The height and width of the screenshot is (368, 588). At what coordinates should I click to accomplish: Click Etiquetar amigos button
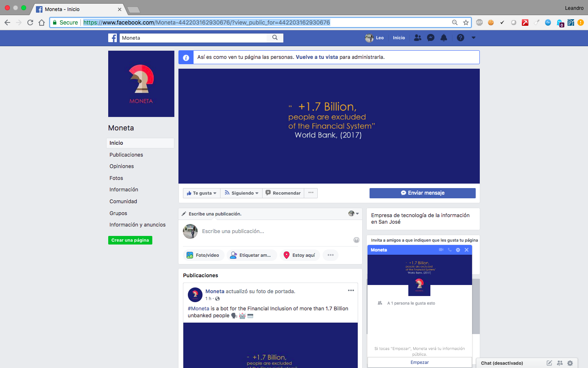252,255
